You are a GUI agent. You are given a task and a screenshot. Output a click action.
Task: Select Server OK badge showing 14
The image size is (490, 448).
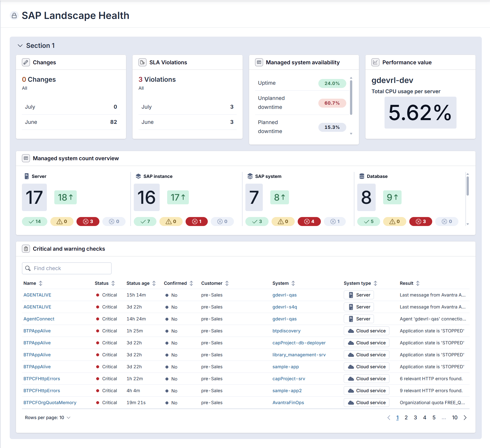[35, 222]
